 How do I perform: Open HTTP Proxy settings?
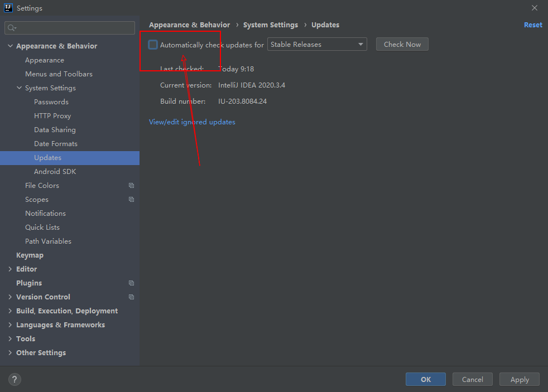(52, 116)
